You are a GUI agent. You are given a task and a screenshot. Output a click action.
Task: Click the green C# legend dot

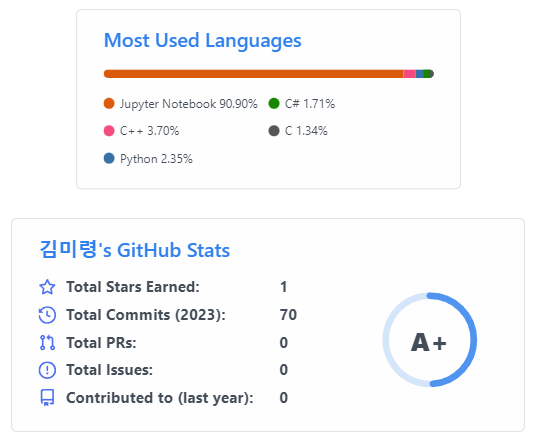274,103
